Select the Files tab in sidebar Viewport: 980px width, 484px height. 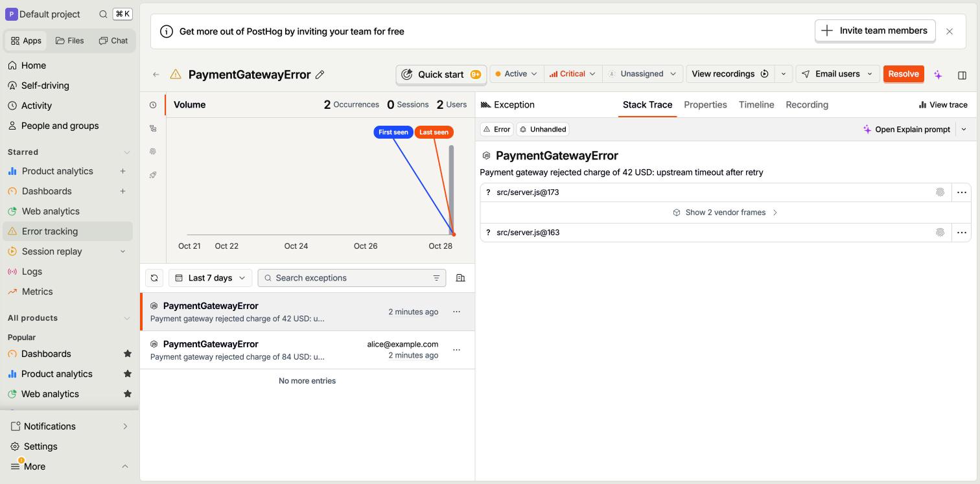[x=70, y=40]
